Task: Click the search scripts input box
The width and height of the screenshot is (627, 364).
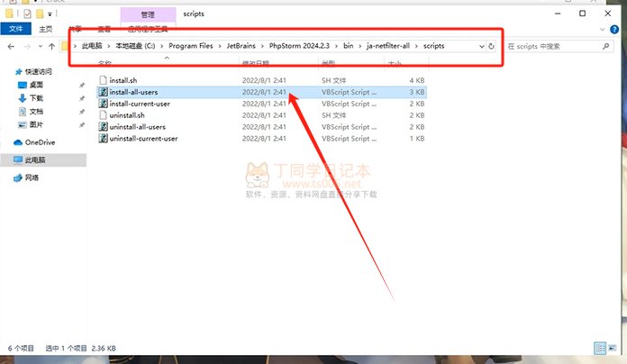Action: coord(551,46)
